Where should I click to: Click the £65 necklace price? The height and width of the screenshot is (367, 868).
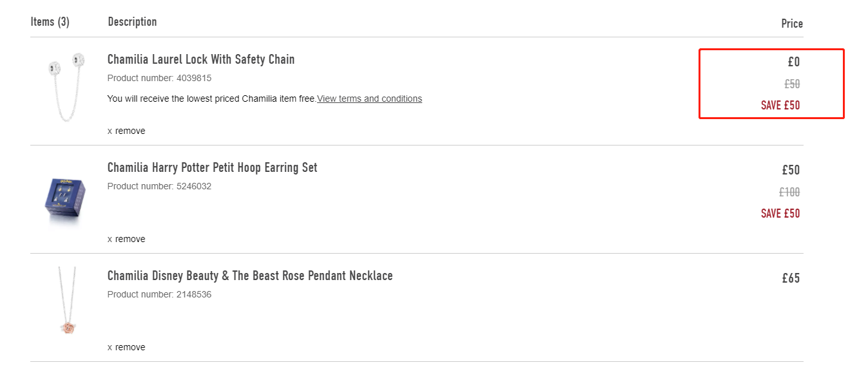[x=791, y=278]
